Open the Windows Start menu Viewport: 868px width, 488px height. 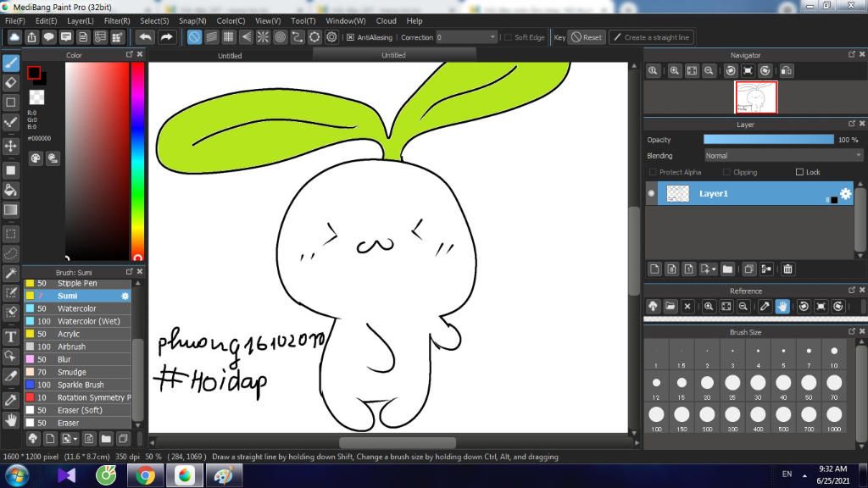coord(17,475)
